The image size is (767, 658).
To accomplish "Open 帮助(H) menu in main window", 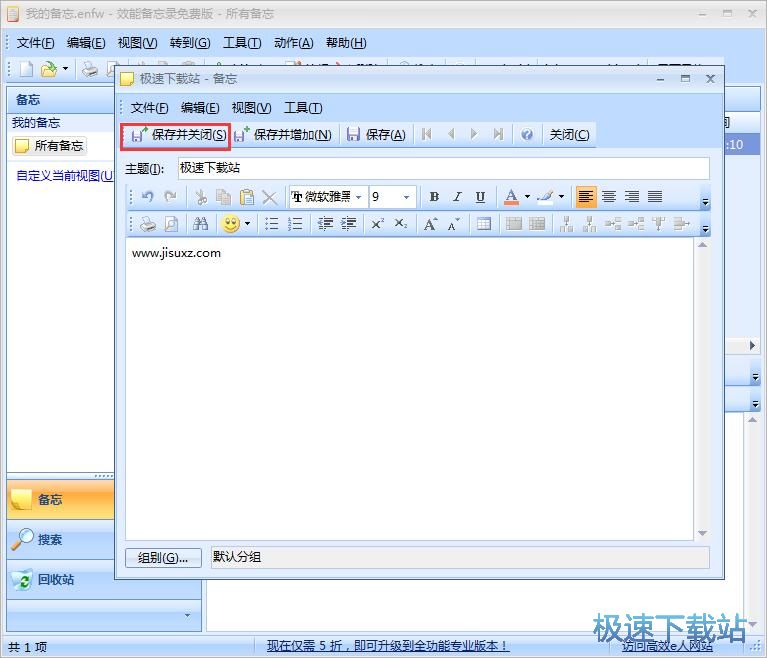I will point(346,43).
